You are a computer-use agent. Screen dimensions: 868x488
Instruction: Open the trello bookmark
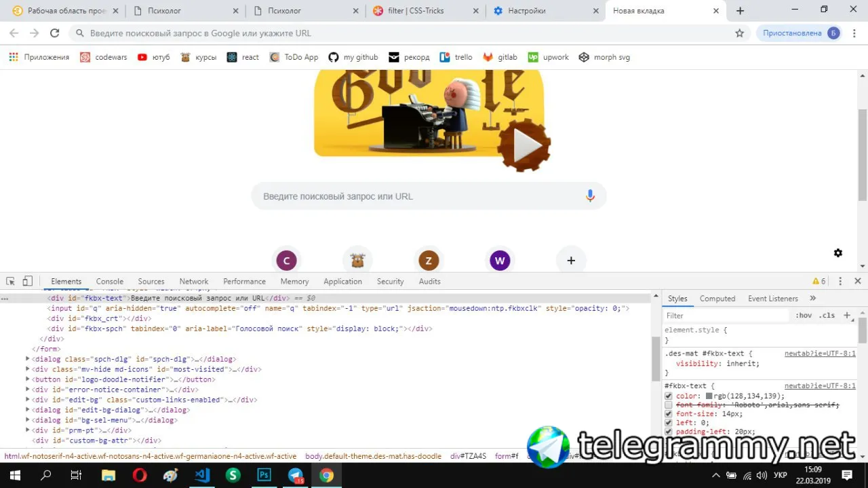[456, 58]
